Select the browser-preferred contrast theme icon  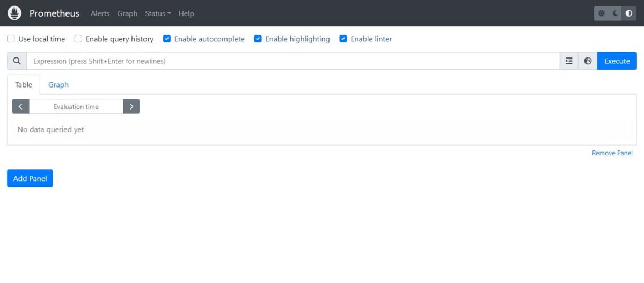tap(629, 13)
